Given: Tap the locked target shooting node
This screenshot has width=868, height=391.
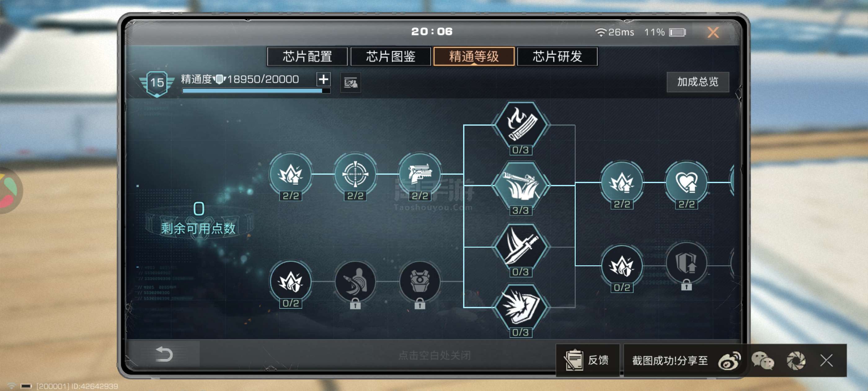Looking at the screenshot, I should pos(355,282).
